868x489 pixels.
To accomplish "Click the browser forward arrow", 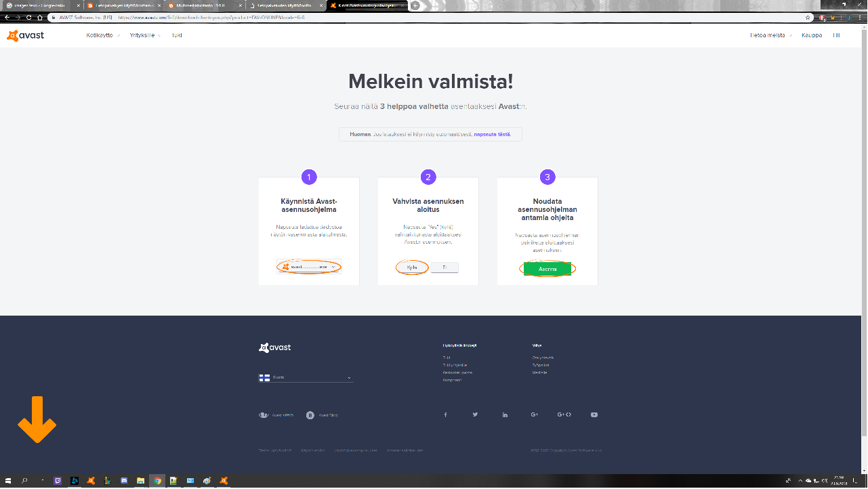I will pos(18,17).
